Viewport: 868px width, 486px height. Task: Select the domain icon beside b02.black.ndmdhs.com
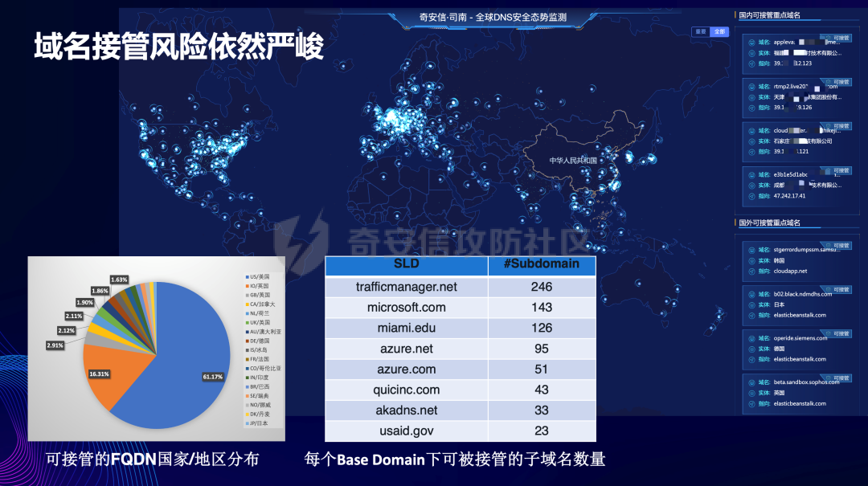tap(751, 295)
